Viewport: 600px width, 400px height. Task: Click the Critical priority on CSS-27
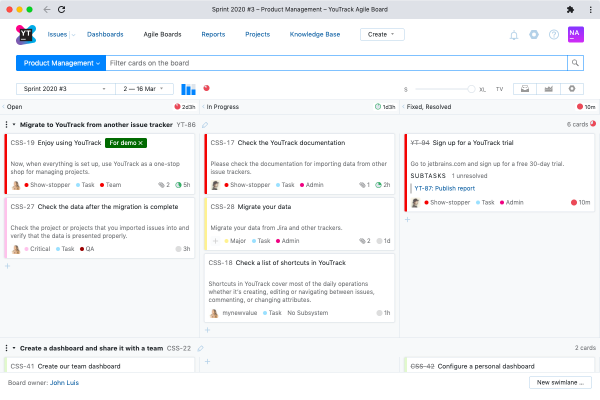[x=37, y=249]
